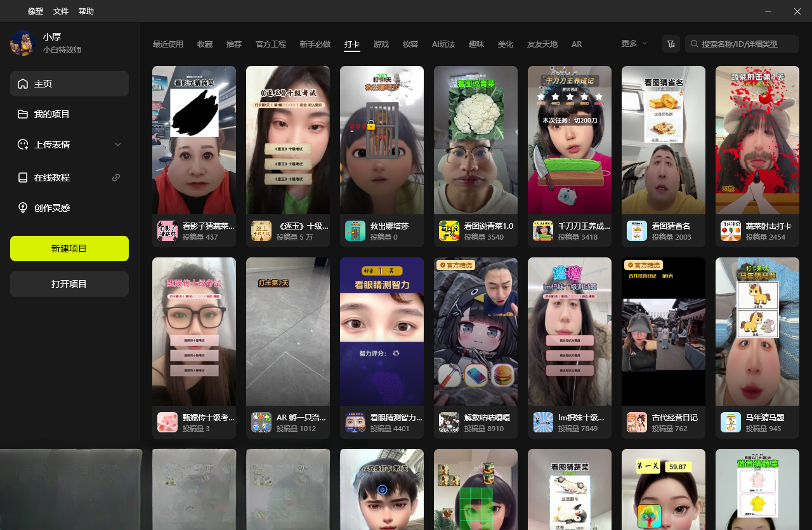Open the 文件 menu
Screen dimensions: 812x530
pyautogui.click(x=61, y=11)
